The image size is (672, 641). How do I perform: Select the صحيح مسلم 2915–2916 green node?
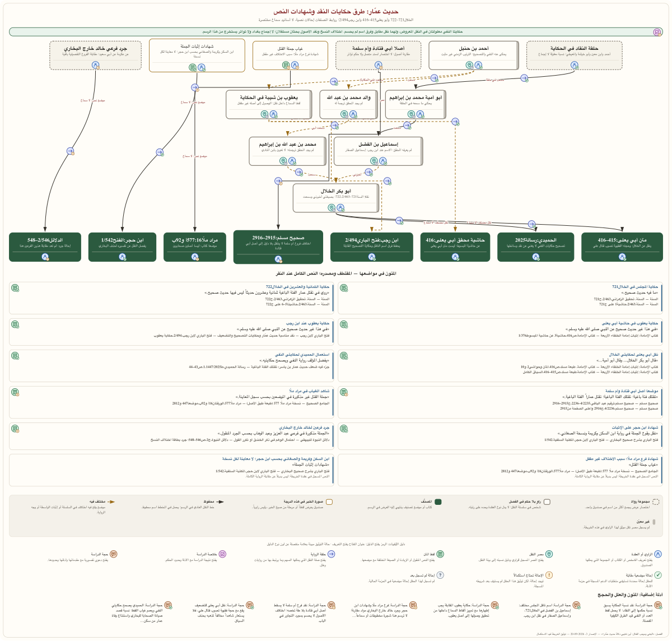278,247
